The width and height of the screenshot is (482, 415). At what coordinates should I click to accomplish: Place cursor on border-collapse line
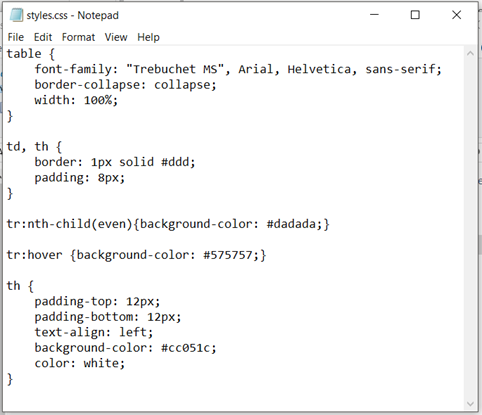click(125, 85)
